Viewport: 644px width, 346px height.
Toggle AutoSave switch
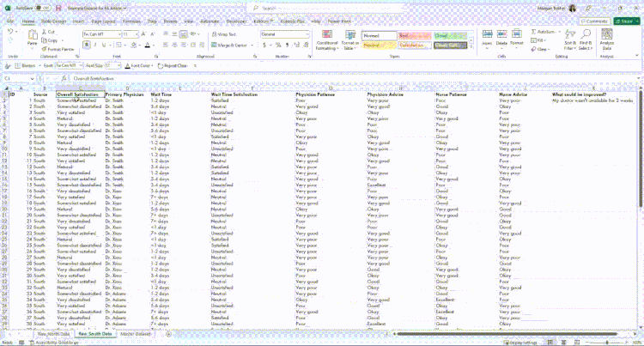click(x=42, y=9)
